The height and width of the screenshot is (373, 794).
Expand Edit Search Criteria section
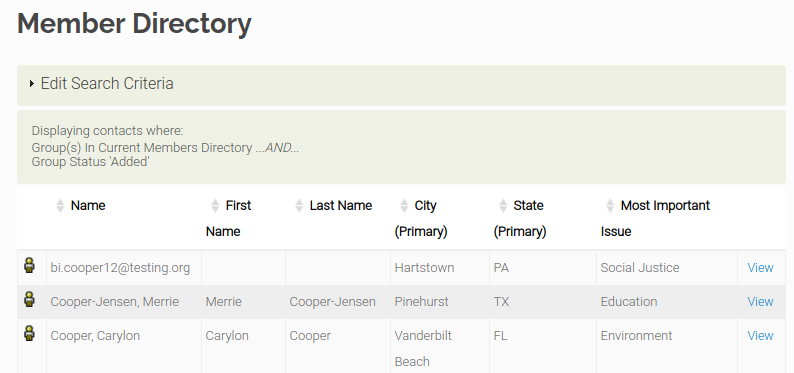401,85
